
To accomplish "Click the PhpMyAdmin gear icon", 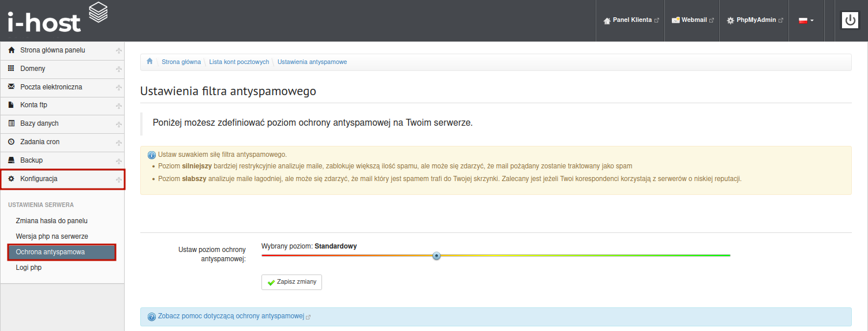I will tap(731, 20).
